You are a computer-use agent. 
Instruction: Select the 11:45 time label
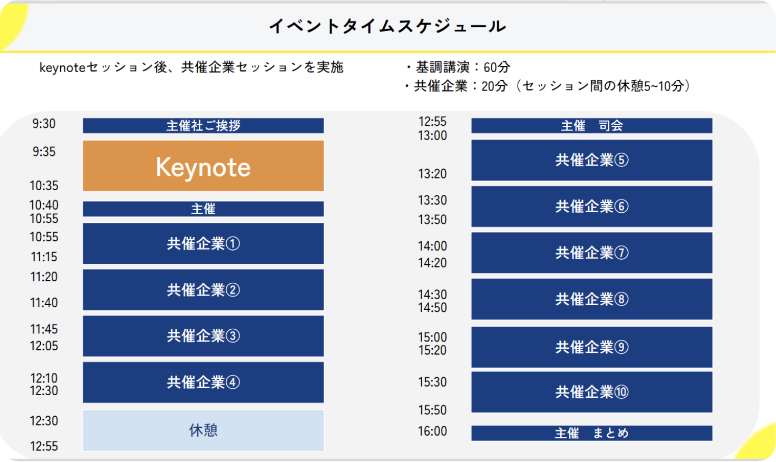[44, 329]
